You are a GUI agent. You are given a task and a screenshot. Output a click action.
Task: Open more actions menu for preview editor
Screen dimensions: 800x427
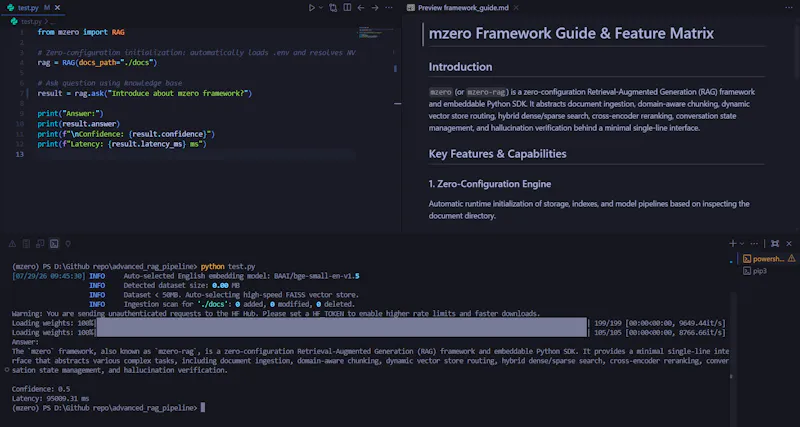pos(788,8)
